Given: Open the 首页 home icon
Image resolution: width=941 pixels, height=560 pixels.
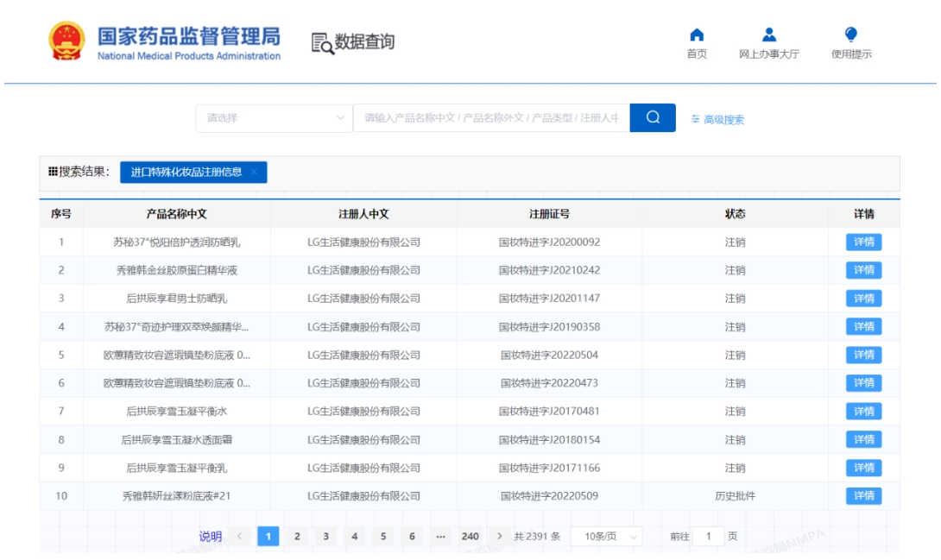Looking at the screenshot, I should [x=697, y=35].
